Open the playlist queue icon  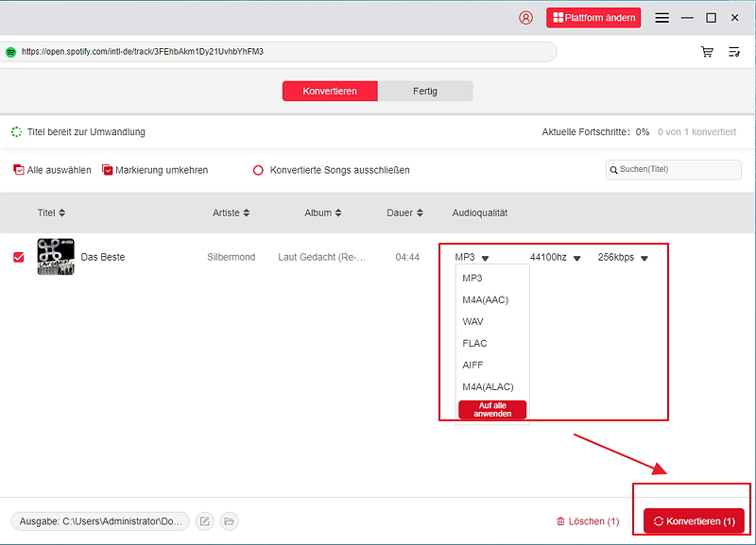point(734,52)
